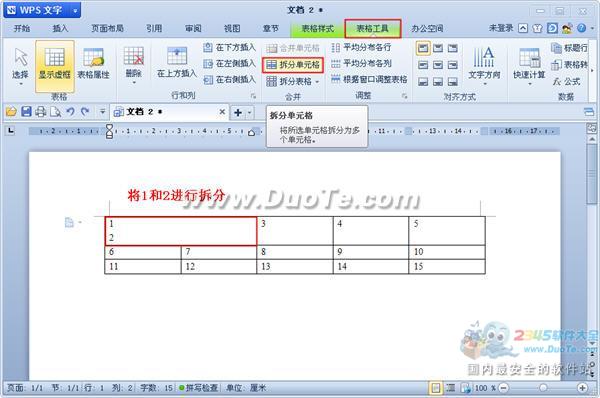Click 平均分布各列 distribute columns
Screen dimensions: 600x398
point(361,64)
